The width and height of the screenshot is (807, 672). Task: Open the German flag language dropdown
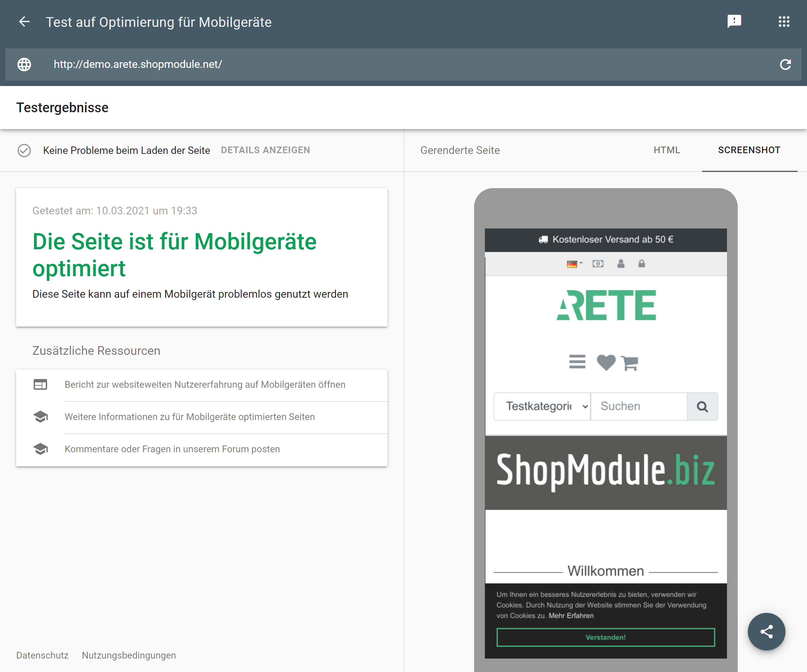tap(574, 264)
